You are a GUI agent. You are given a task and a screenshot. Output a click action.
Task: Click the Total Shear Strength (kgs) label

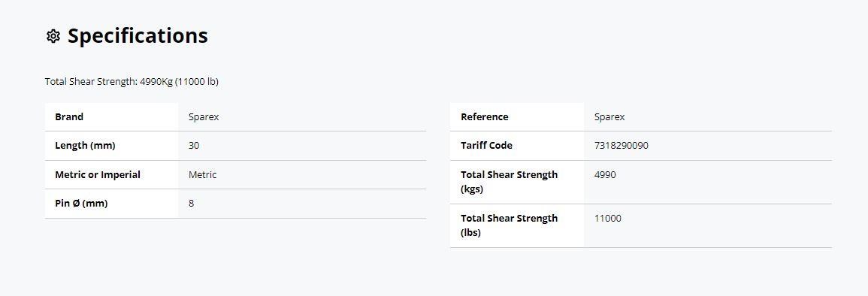tap(510, 182)
